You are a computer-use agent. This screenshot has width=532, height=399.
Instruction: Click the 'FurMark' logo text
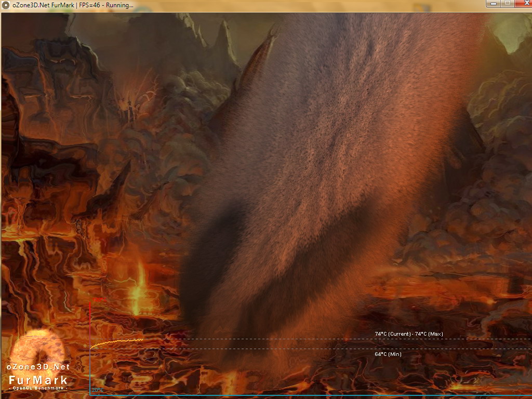pos(38,380)
